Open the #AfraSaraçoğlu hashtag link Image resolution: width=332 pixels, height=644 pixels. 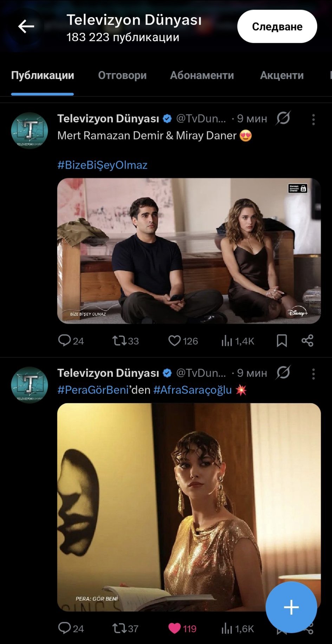tap(193, 390)
